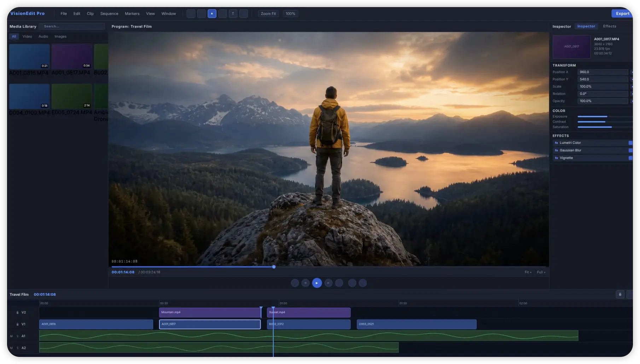The height and width of the screenshot is (364, 640).
Task: Filter media library by Video
Action: coord(27,36)
